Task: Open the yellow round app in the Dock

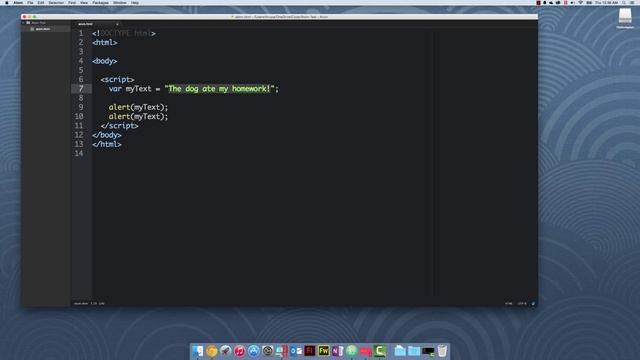Action: click(211, 351)
